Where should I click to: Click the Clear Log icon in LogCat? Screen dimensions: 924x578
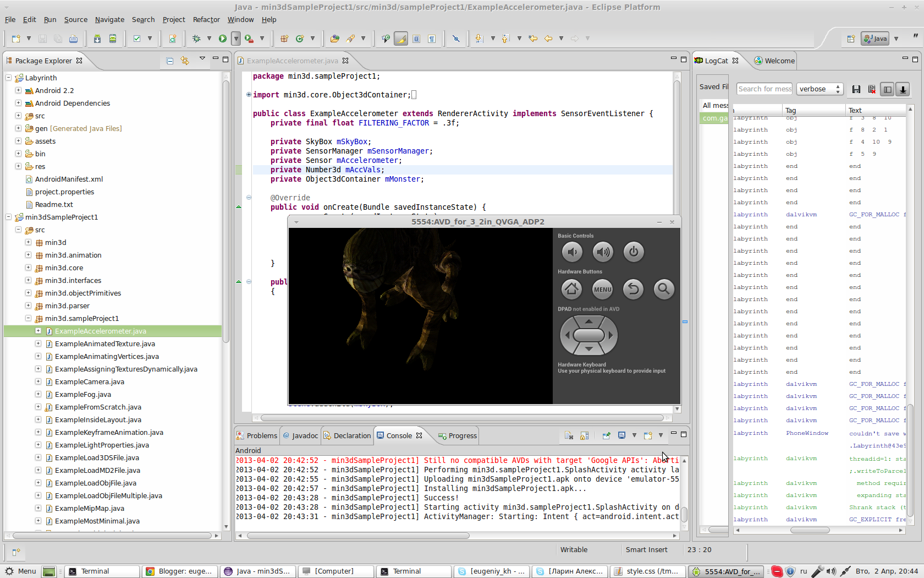(872, 89)
